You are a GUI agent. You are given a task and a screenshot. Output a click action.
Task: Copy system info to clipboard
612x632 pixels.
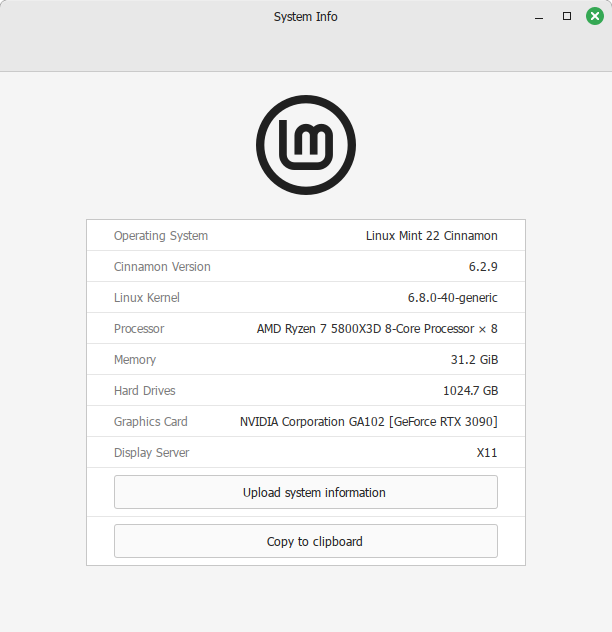pyautogui.click(x=306, y=541)
